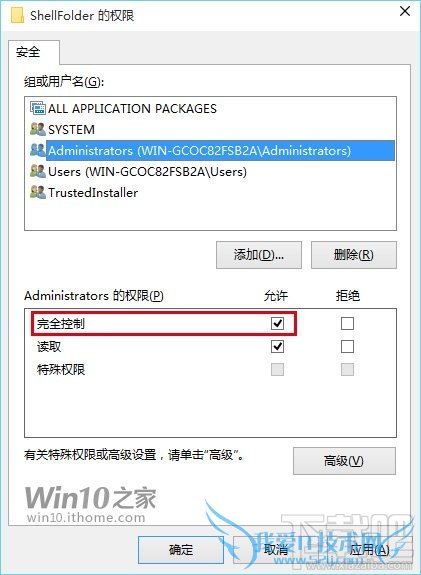Close the ShellFolder permissions dialog
The height and width of the screenshot is (575, 421).
point(404,12)
